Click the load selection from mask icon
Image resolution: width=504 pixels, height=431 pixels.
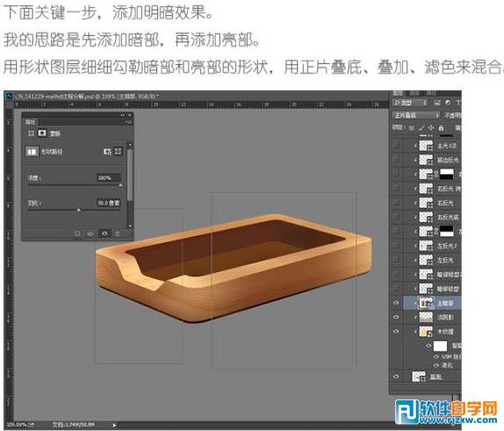[x=77, y=233]
